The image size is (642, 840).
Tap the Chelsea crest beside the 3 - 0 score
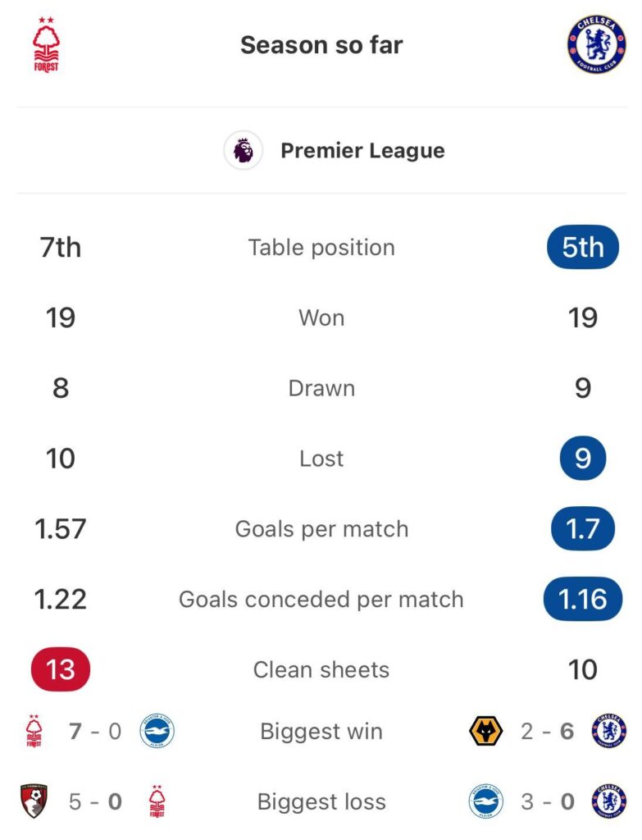(609, 801)
